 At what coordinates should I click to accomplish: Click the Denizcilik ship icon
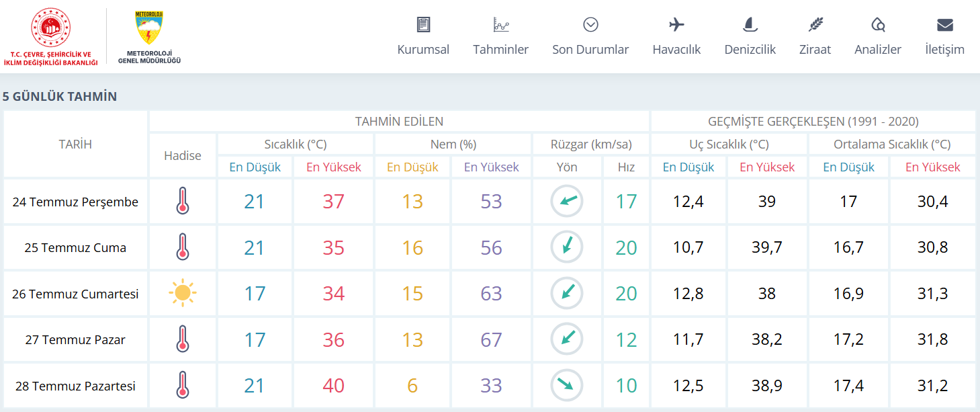[750, 25]
